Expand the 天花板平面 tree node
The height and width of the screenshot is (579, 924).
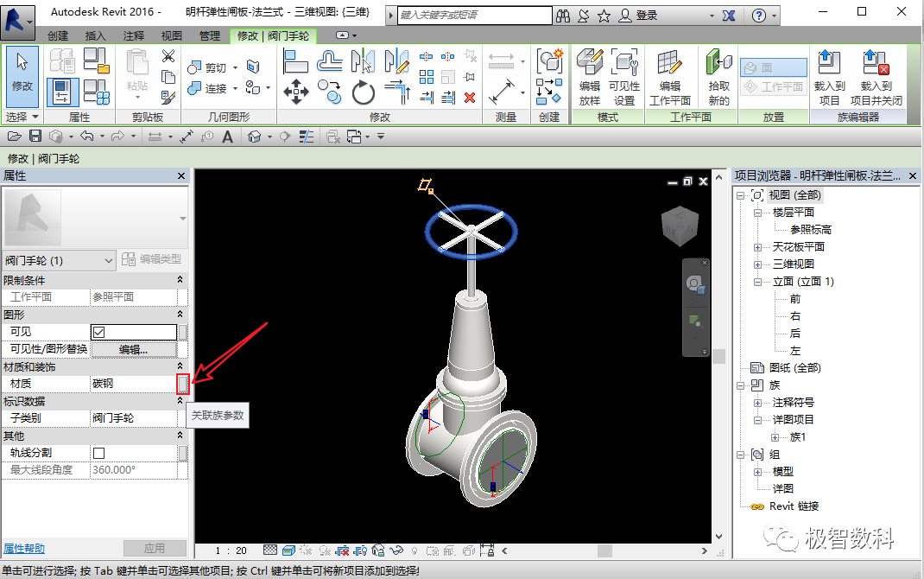pyautogui.click(x=758, y=247)
